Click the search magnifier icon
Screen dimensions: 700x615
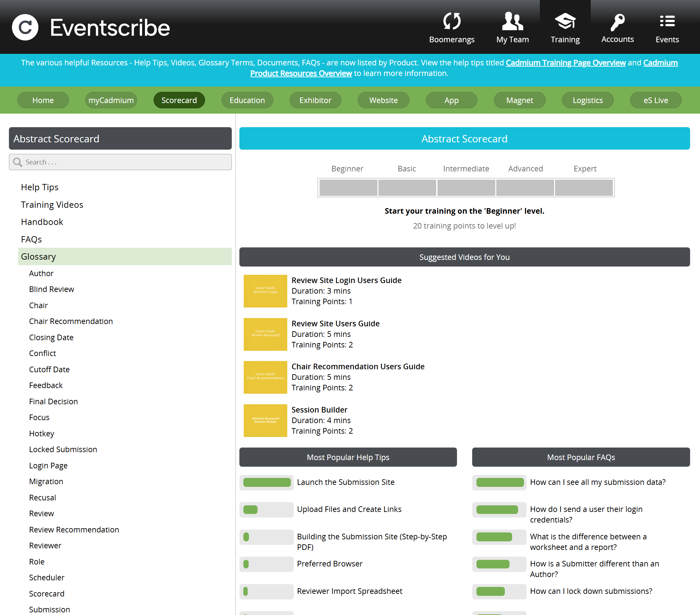(17, 162)
